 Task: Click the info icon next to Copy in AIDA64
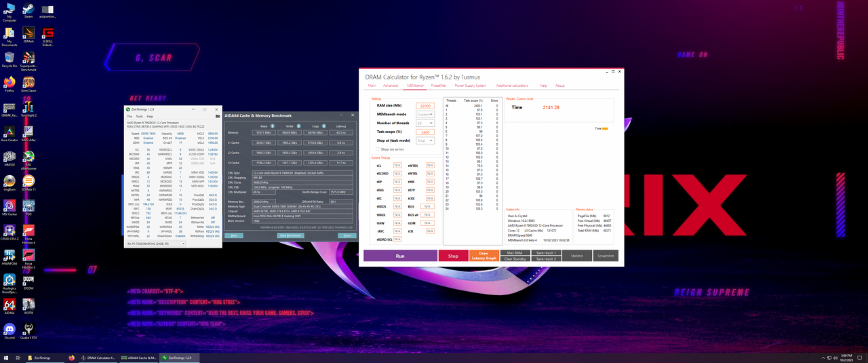pyautogui.click(x=323, y=126)
